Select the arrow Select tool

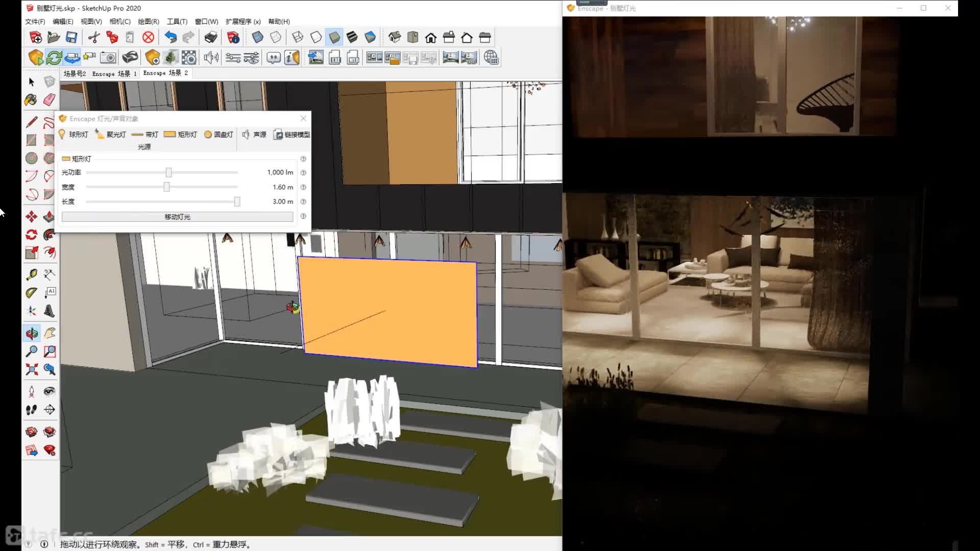31,82
